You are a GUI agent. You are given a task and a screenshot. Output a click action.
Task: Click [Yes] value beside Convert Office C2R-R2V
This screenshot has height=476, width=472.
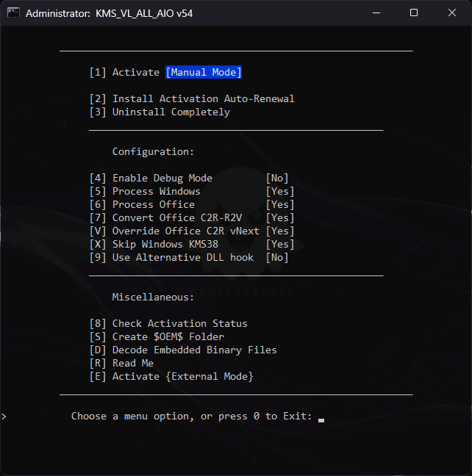tap(280, 217)
